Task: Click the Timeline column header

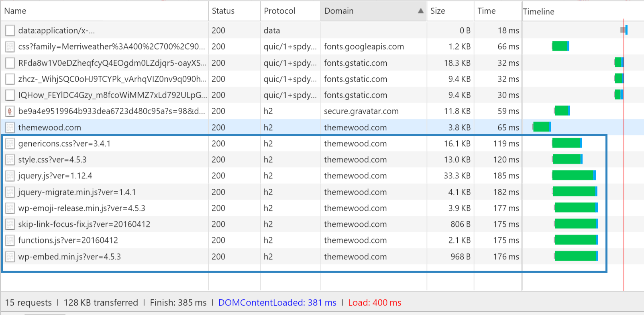Action: tap(583, 12)
